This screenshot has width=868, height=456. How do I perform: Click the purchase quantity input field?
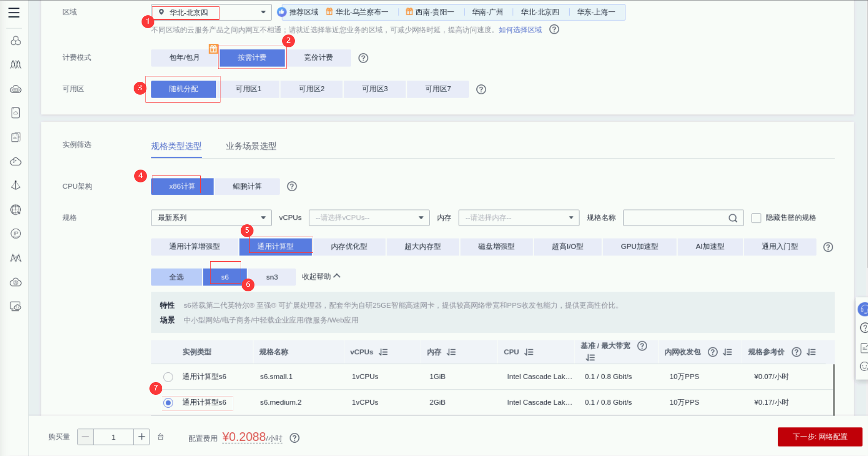click(113, 437)
